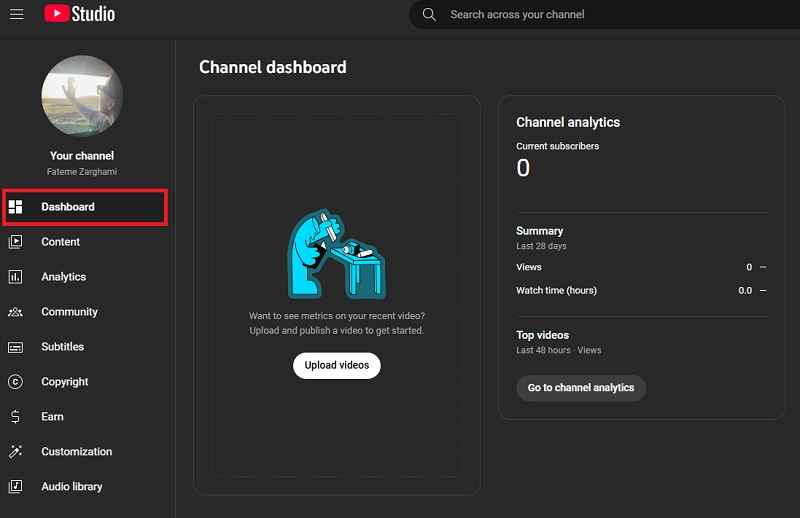
Task: Click the Content play icon
Action: [x=15, y=242]
